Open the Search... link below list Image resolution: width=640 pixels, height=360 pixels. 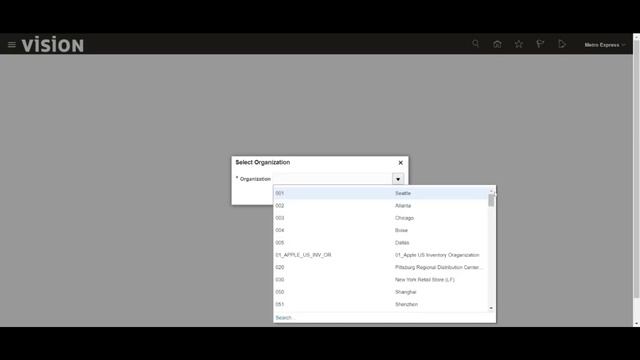click(284, 318)
